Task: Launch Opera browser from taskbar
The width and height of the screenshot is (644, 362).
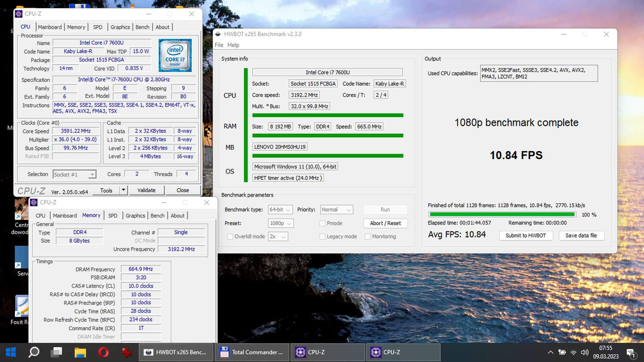Action: (x=104, y=352)
